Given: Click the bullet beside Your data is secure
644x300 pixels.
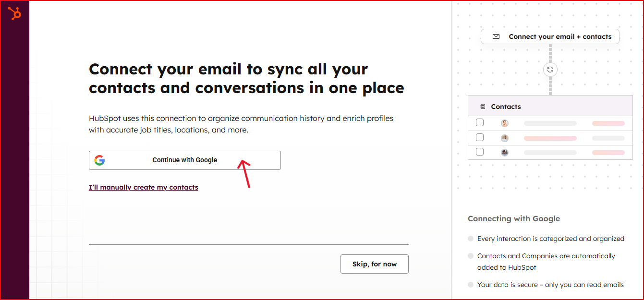Looking at the screenshot, I should [470, 284].
